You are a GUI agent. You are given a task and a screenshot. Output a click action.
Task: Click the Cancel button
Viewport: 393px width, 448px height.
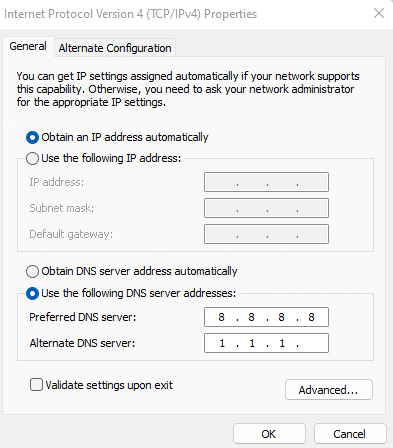coord(350,434)
